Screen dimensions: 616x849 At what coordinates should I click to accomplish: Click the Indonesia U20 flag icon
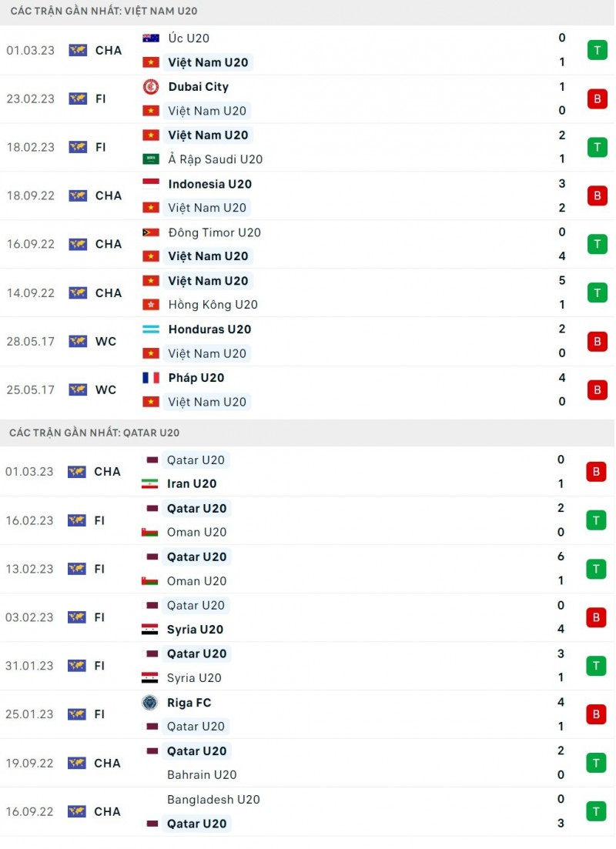click(x=151, y=184)
